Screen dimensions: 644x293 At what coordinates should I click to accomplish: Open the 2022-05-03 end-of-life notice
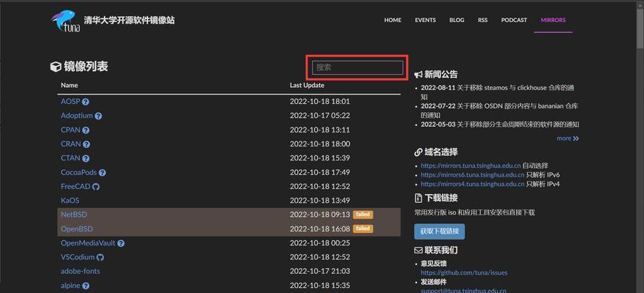[500, 124]
